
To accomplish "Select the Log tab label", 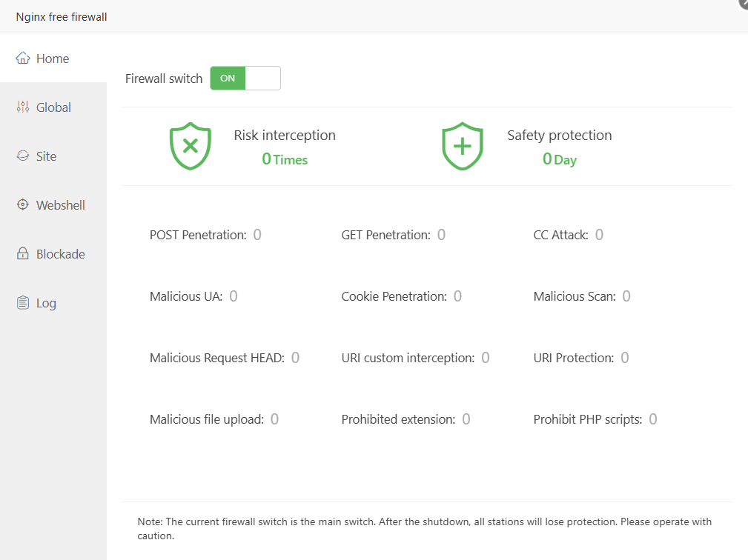I will pos(46,303).
